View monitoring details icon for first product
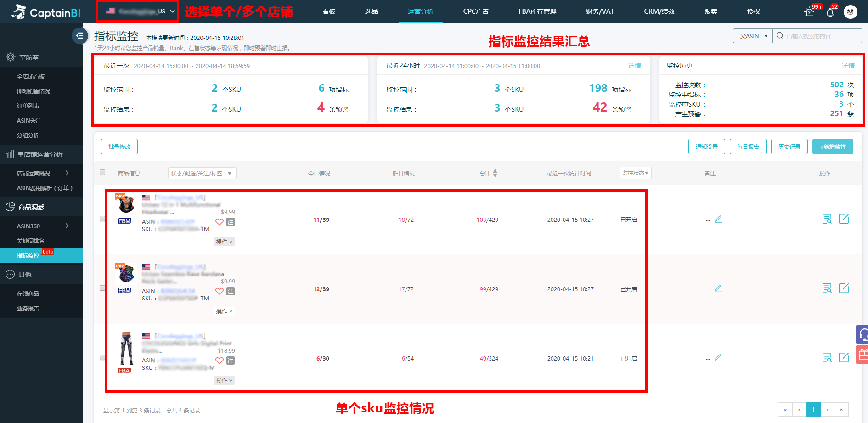 [x=827, y=219]
